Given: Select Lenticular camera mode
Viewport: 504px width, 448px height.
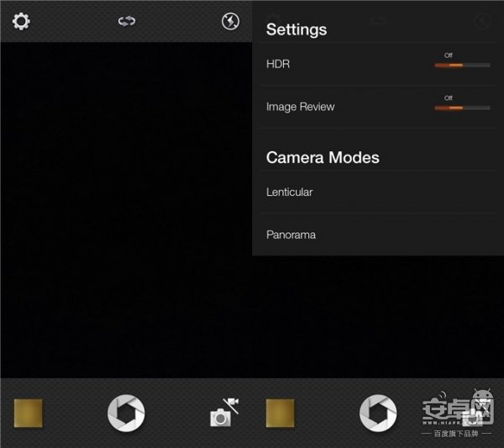Looking at the screenshot, I should click(x=289, y=192).
